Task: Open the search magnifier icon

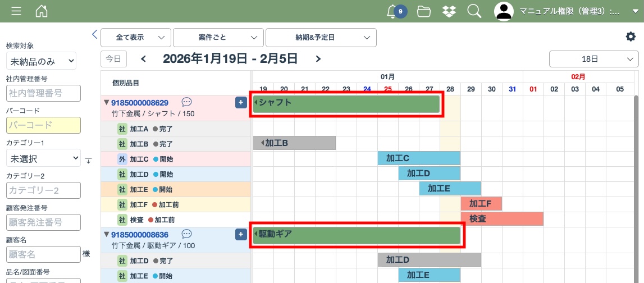Action: click(x=474, y=11)
